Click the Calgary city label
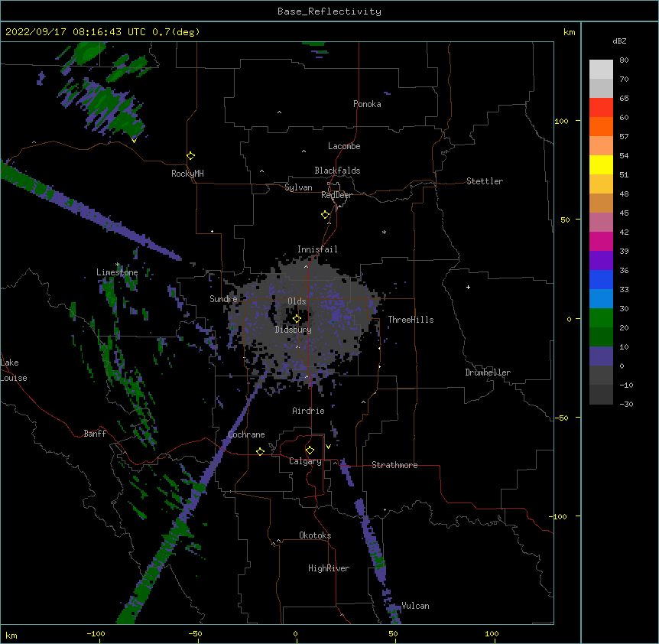 [305, 461]
